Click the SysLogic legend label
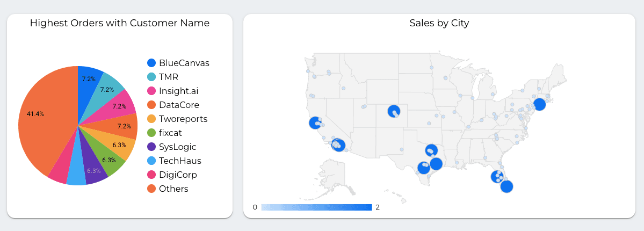This screenshot has height=231, width=644. point(178,147)
